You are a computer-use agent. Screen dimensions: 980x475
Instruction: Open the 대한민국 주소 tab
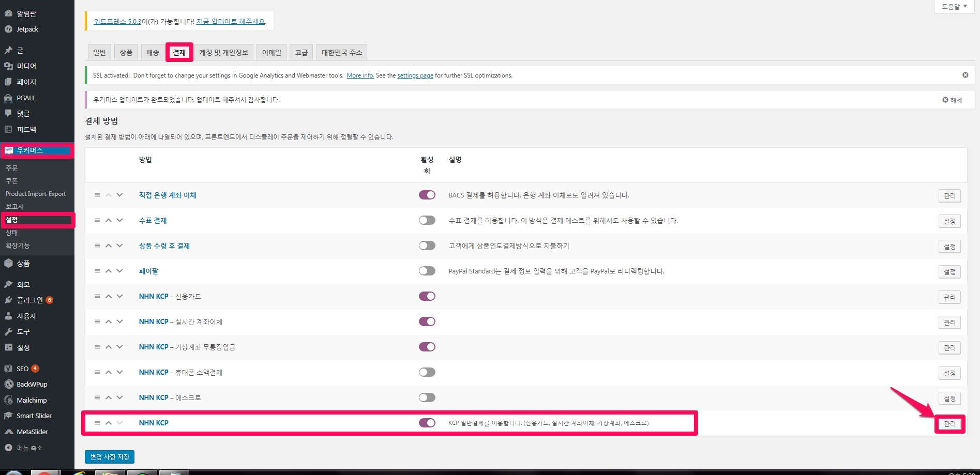pyautogui.click(x=341, y=53)
